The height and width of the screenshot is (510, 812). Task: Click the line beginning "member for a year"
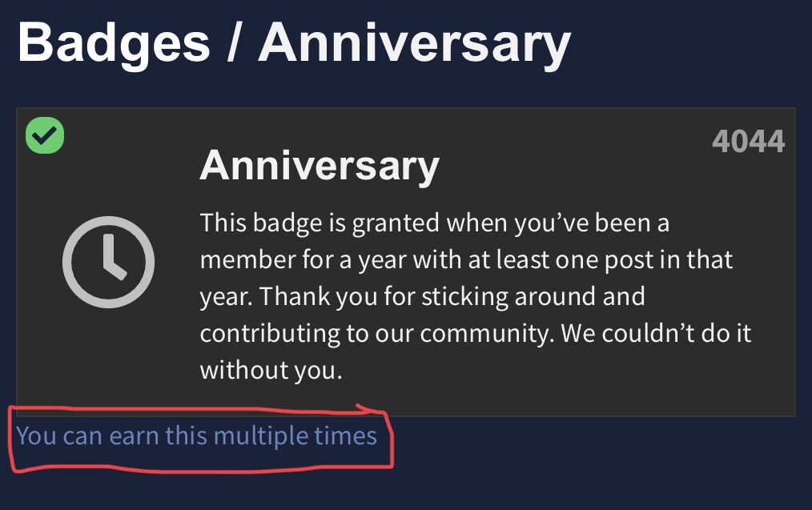[x=466, y=260]
